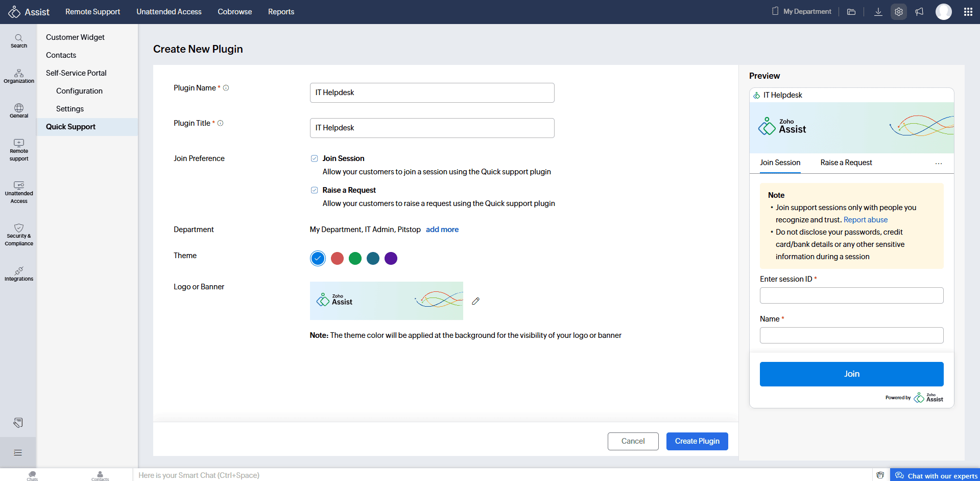Screen dimensions: 980x481
Task: Toggle the Raise a Request checkbox
Action: point(315,190)
